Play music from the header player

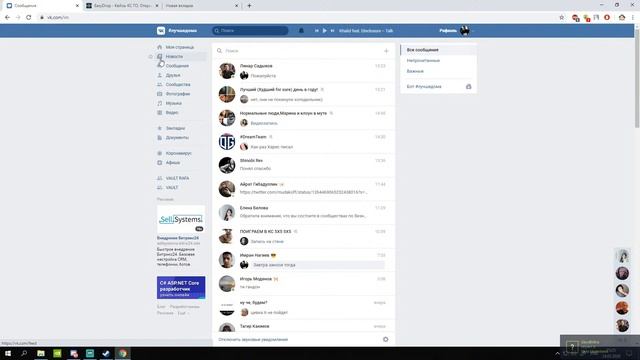click(x=324, y=31)
